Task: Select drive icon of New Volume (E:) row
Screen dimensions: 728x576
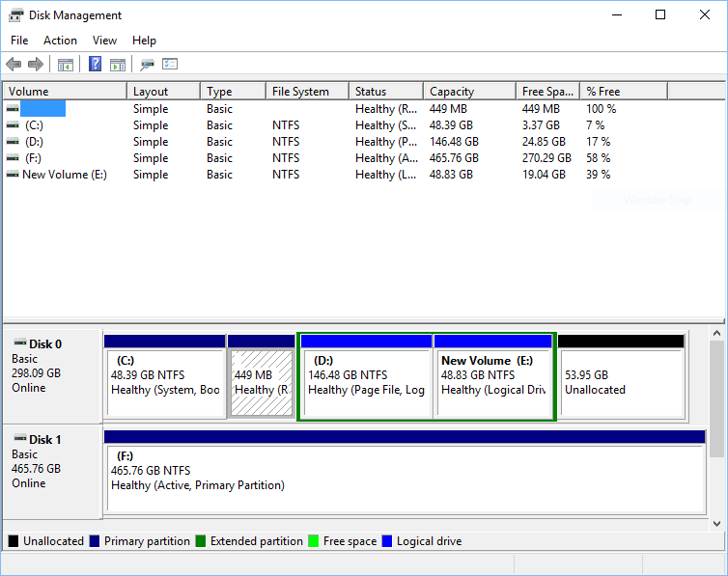Action: pyautogui.click(x=13, y=175)
